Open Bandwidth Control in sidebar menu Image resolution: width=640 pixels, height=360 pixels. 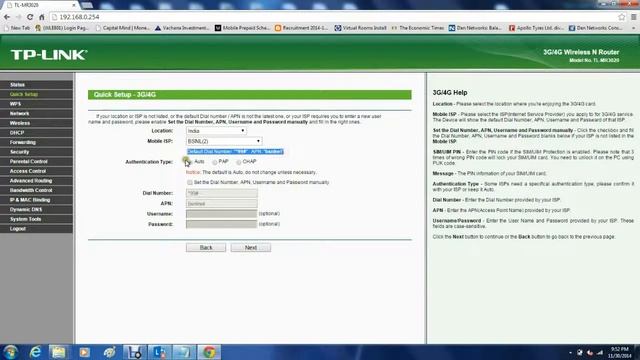point(36,190)
